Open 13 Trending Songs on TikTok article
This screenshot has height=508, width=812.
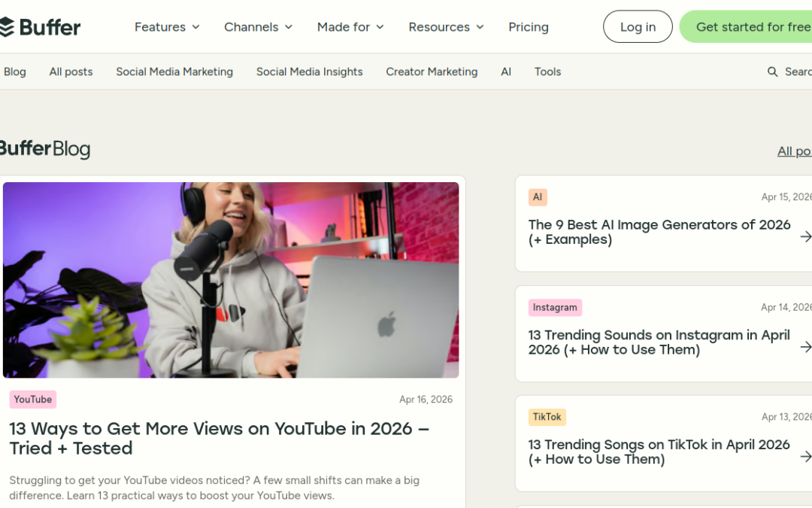pyautogui.click(x=659, y=452)
